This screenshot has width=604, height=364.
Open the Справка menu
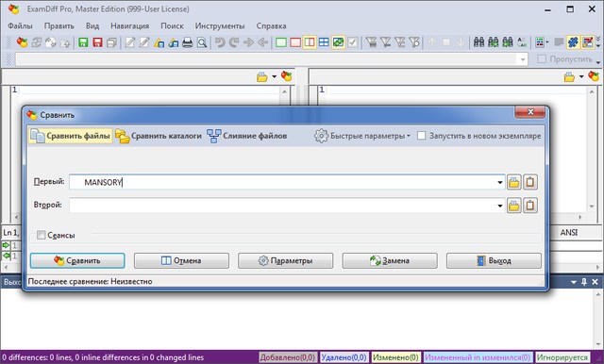[x=271, y=25]
